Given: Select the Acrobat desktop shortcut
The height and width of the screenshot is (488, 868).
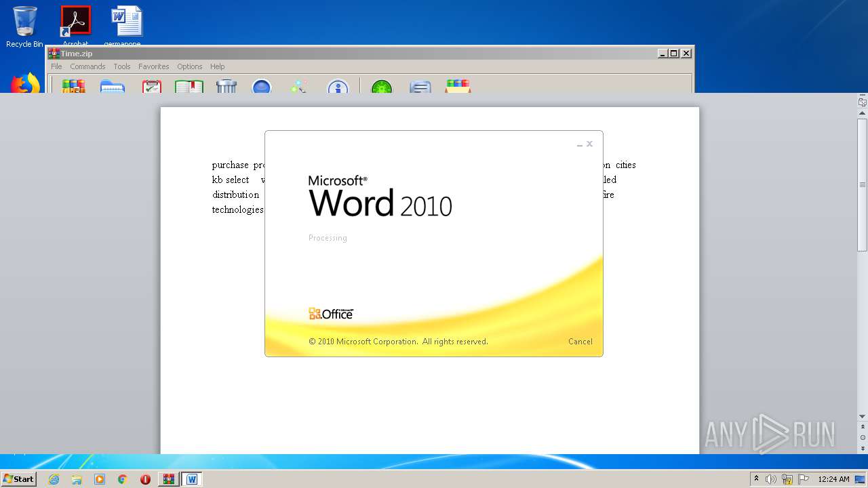Looking at the screenshot, I should 76,26.
